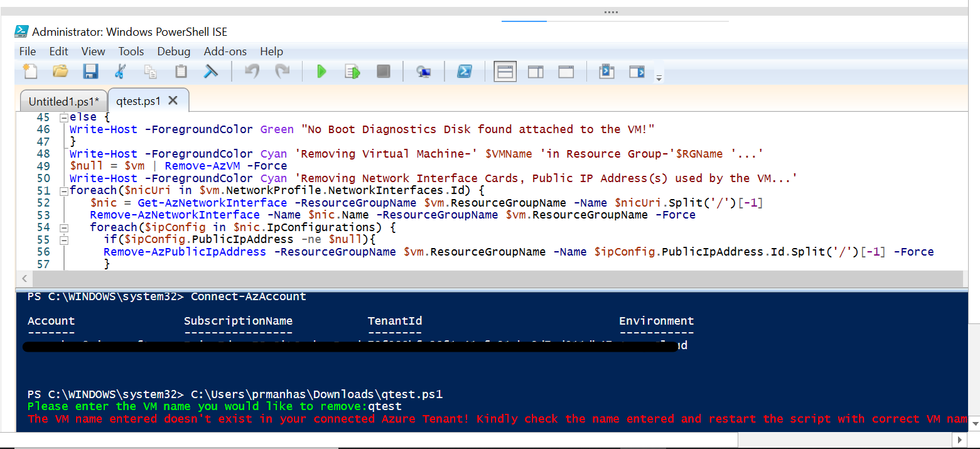Open New Remote PowerShell Tab icon
The width and height of the screenshot is (980, 449).
click(x=424, y=72)
